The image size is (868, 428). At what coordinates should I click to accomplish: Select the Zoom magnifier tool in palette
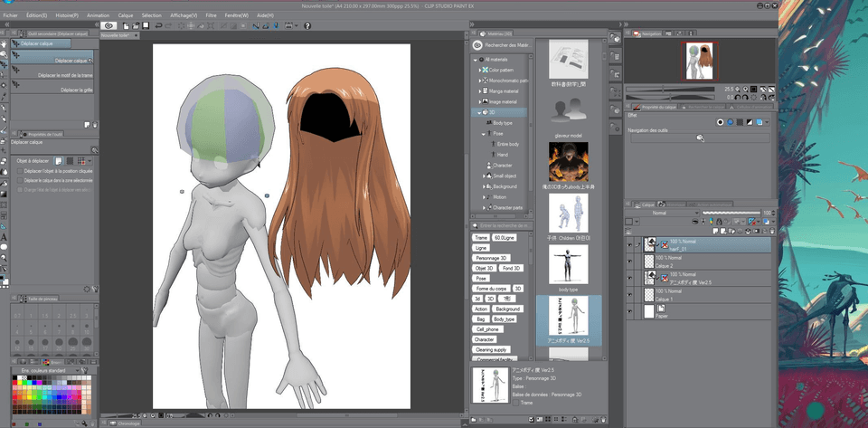4,54
